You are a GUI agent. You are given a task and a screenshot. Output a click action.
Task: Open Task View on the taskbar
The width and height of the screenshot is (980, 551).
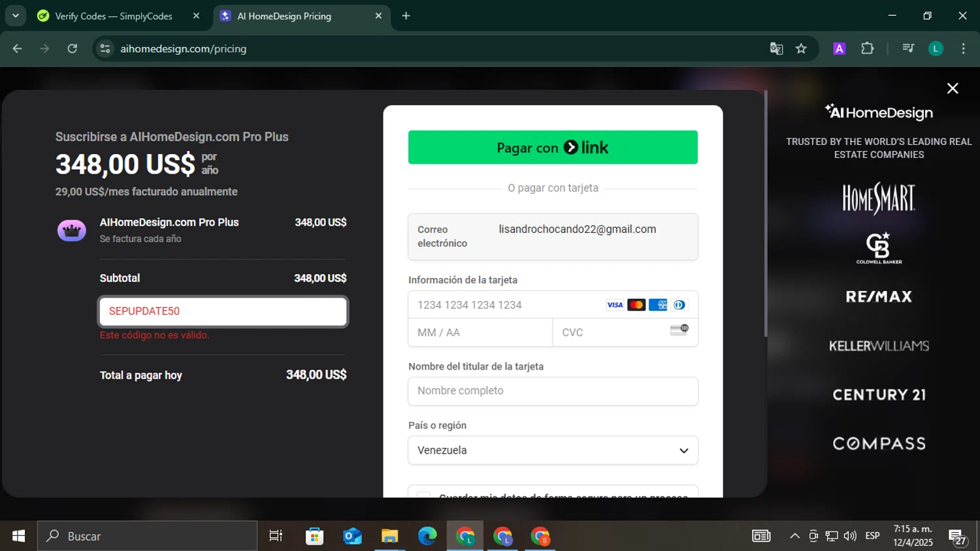[x=276, y=536]
